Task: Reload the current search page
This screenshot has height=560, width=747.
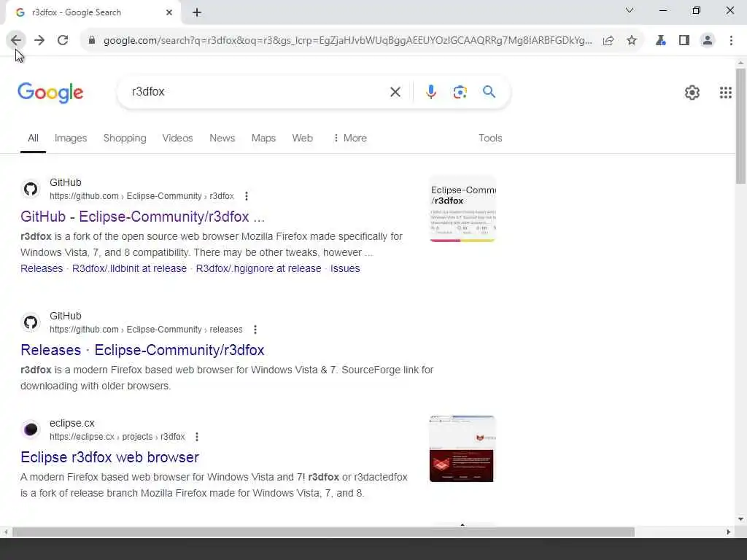Action: tap(63, 41)
